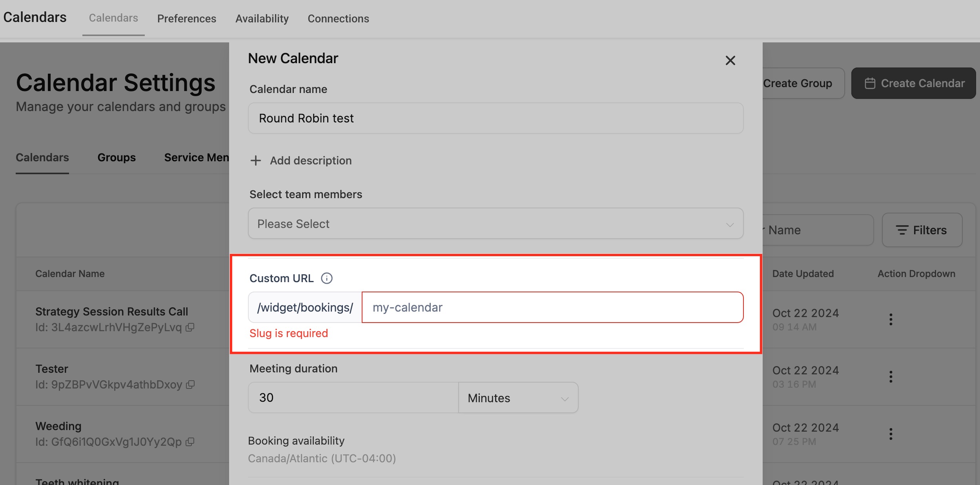Click the plus icon beside Add description
Viewport: 980px width, 485px height.
[256, 160]
